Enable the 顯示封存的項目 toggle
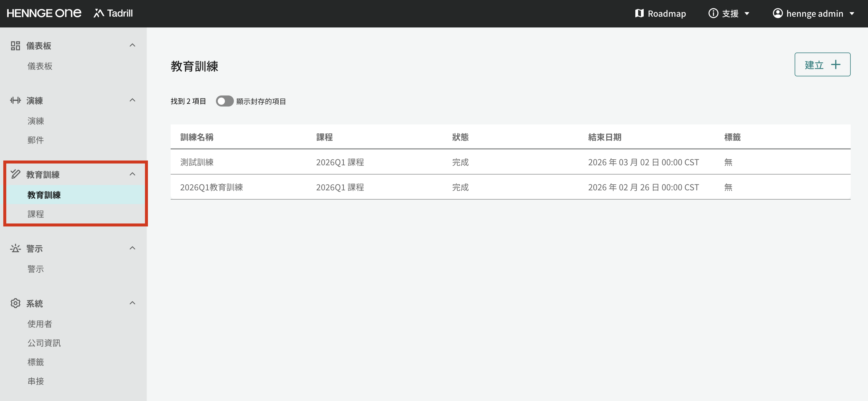 coord(225,101)
